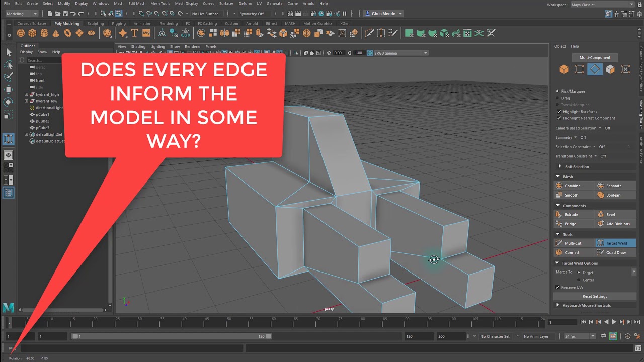Select Drag selection radio option
The image size is (644, 362).
557,98
